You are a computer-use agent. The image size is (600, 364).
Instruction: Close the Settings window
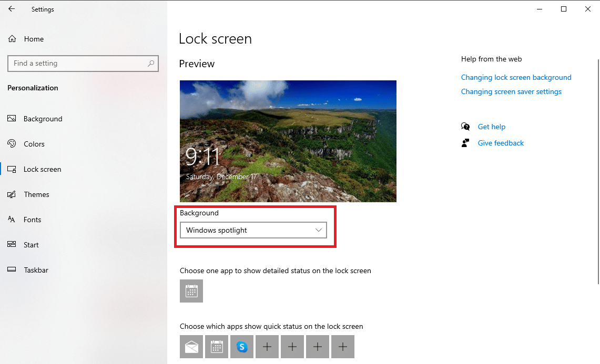point(588,9)
